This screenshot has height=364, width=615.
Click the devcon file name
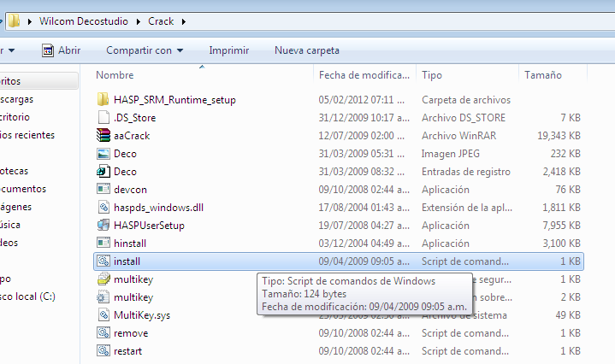[130, 189]
